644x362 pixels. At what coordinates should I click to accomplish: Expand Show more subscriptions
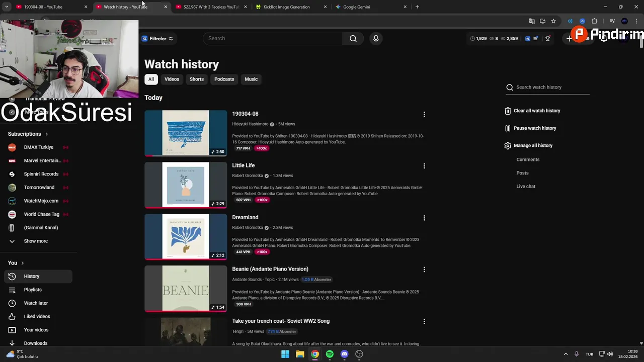coord(36,241)
